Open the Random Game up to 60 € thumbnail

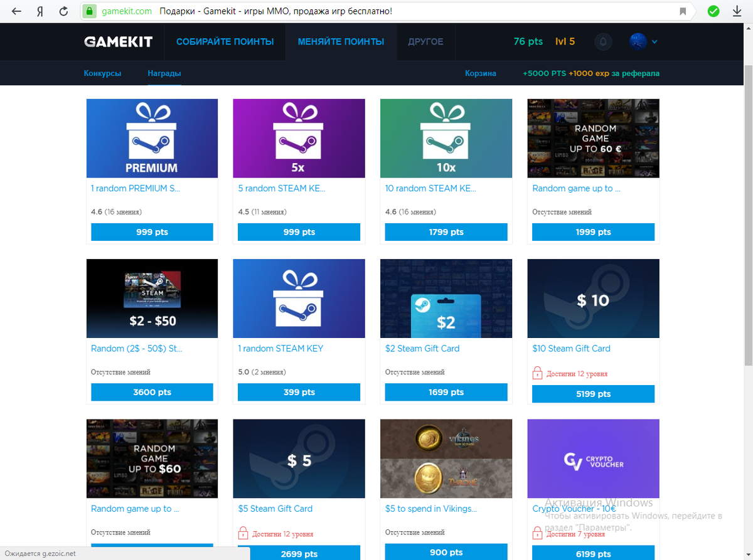coord(593,138)
